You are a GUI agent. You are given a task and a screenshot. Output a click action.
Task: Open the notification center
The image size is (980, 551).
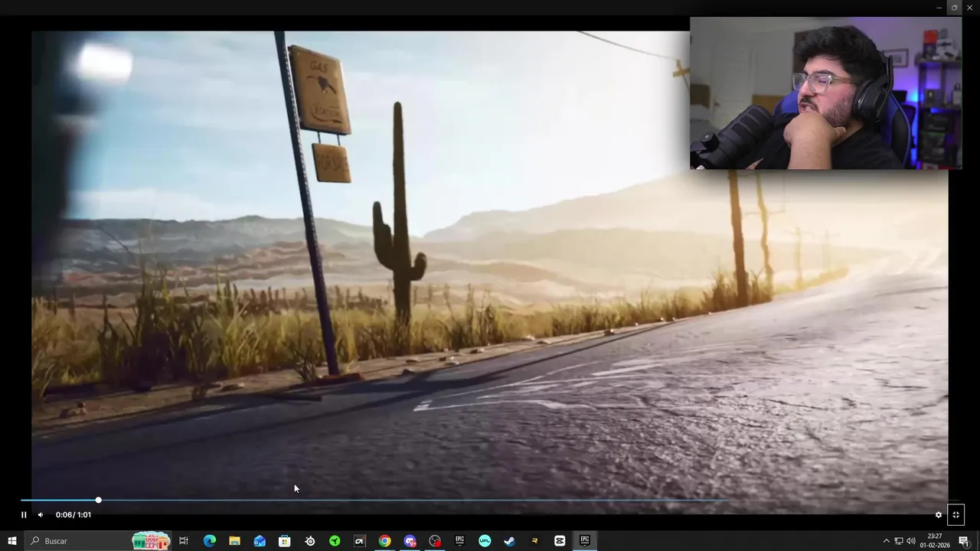(964, 541)
